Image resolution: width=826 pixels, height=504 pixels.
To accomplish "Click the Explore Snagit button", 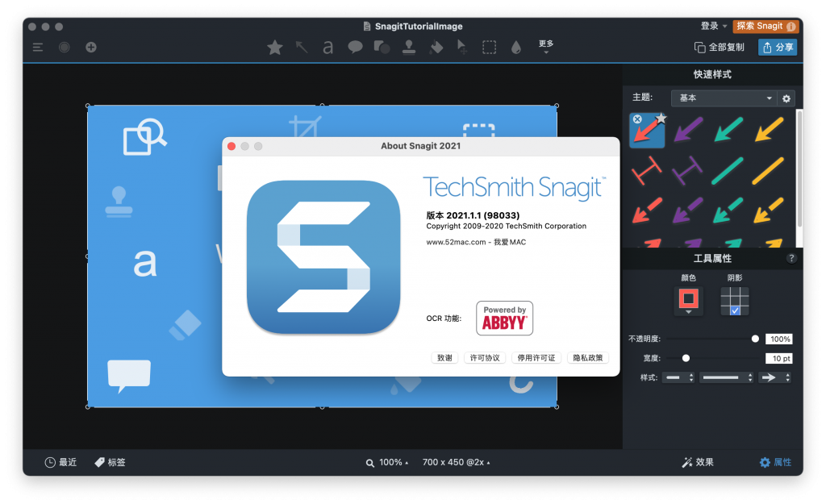I will pos(766,26).
